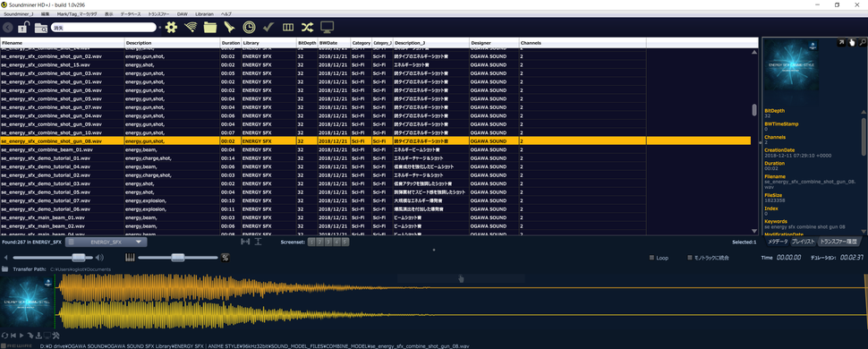This screenshot has height=349, width=868.
Task: Open the ヘルプ menu
Action: (226, 13)
